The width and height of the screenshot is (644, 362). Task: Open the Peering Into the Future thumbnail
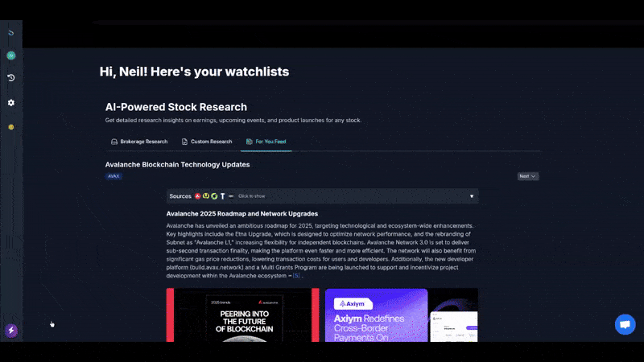[x=243, y=315]
